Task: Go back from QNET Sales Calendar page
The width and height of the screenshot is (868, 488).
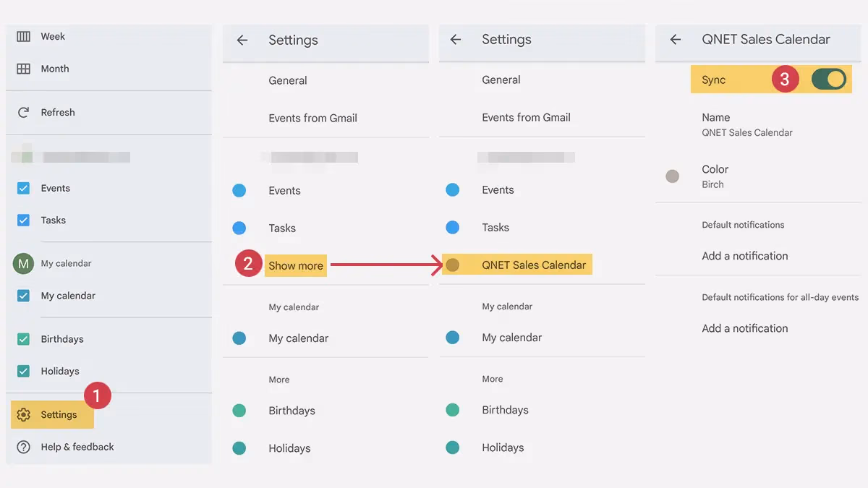Action: click(676, 40)
